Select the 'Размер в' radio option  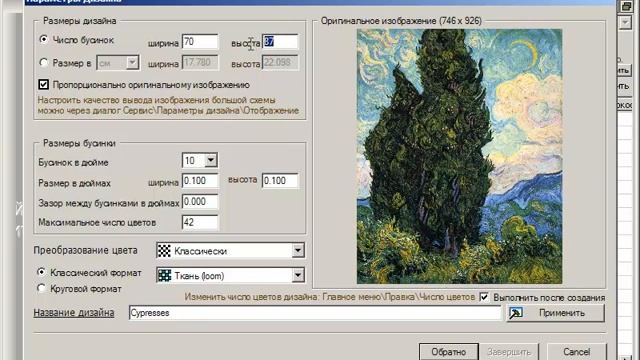click(44, 63)
